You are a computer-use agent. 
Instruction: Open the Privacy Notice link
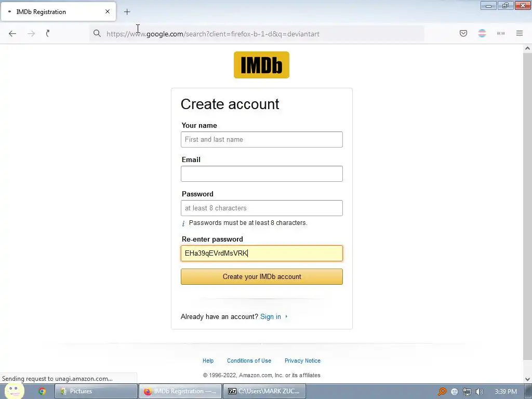(x=302, y=361)
